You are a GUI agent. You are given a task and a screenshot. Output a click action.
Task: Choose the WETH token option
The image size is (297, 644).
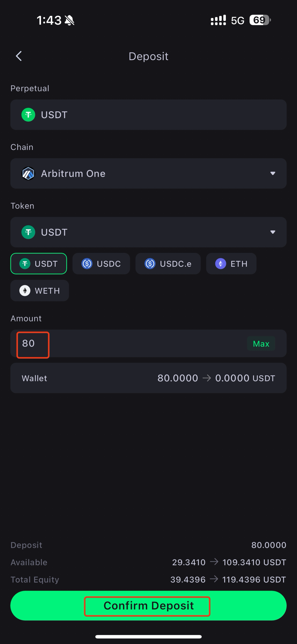click(40, 291)
